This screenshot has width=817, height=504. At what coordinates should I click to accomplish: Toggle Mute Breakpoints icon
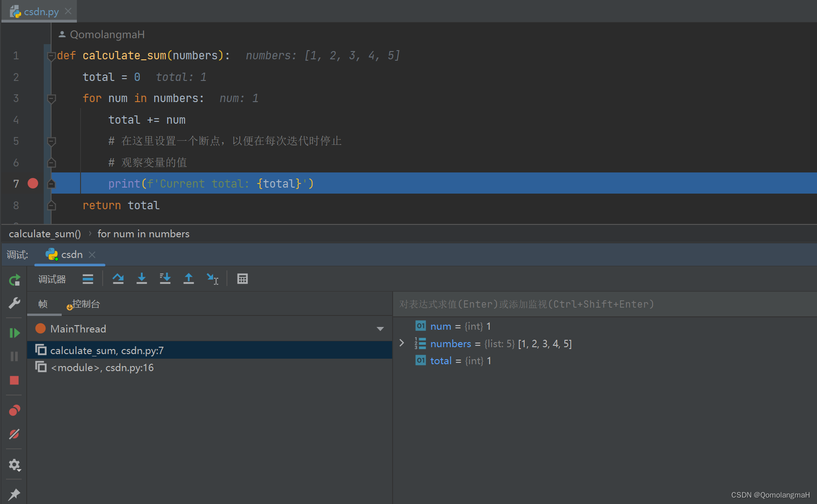coord(15,434)
